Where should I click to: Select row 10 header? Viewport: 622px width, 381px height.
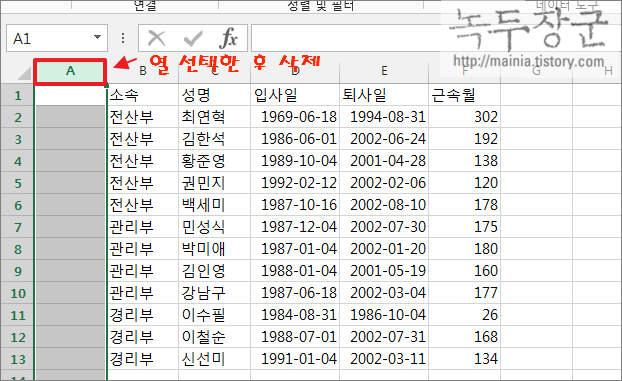click(x=17, y=293)
